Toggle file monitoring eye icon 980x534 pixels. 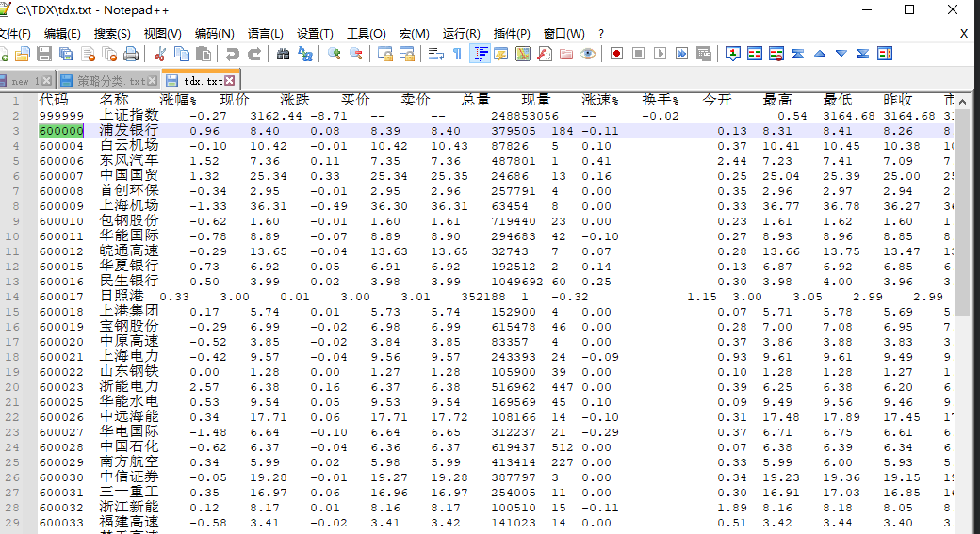[x=588, y=54]
